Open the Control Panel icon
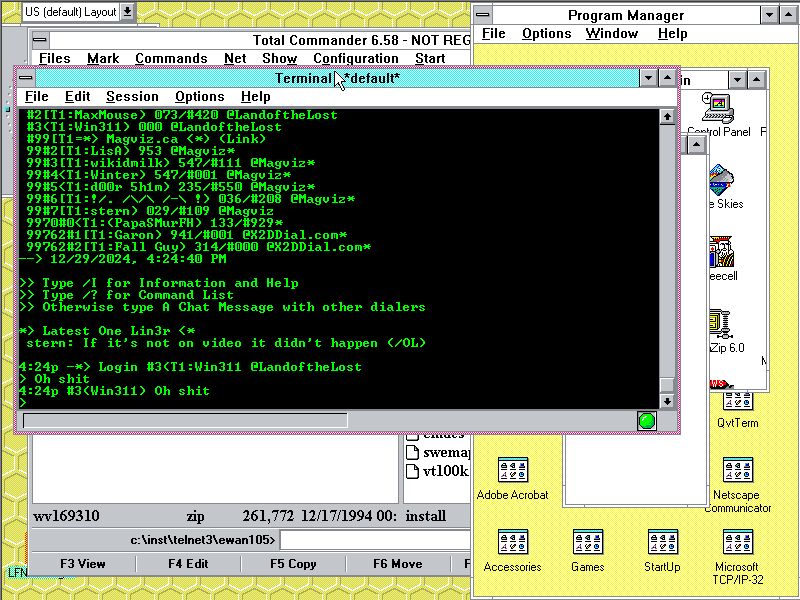Image resolution: width=800 pixels, height=600 pixels. click(x=717, y=106)
